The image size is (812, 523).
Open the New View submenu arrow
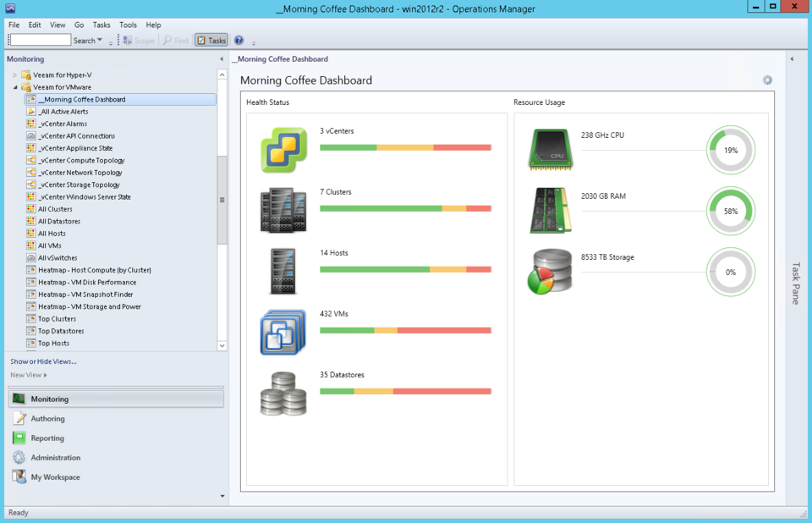[x=45, y=375]
